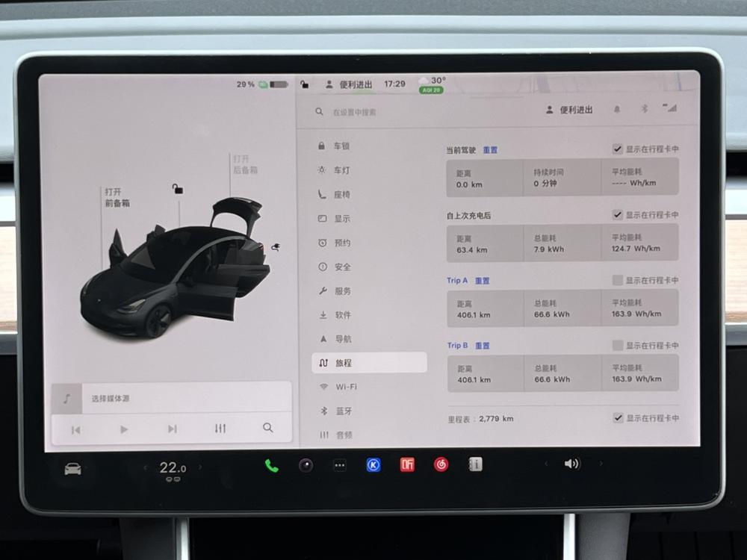The height and width of the screenshot is (560, 747).
Task: Tap the 124.7 Wh/km average energy value
Action: coord(636,249)
